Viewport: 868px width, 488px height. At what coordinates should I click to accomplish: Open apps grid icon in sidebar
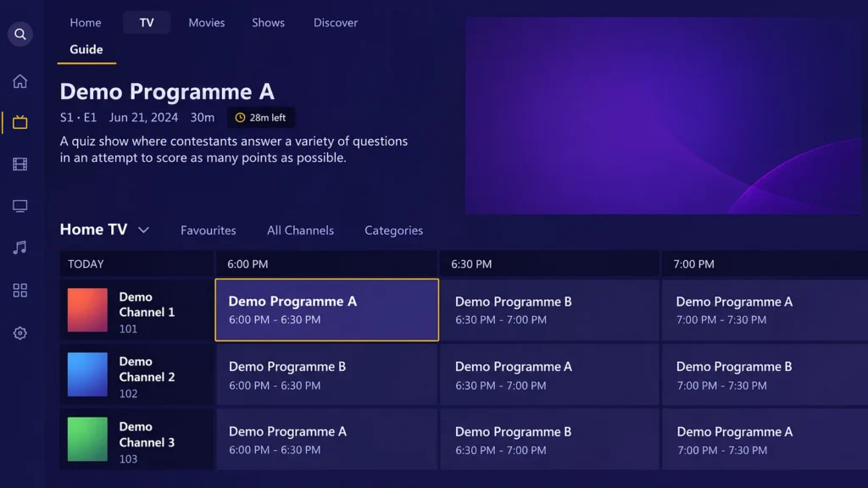tap(20, 291)
